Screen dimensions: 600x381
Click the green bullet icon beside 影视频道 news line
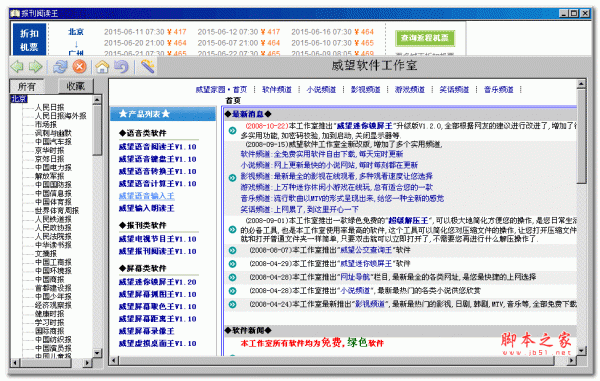(x=232, y=177)
